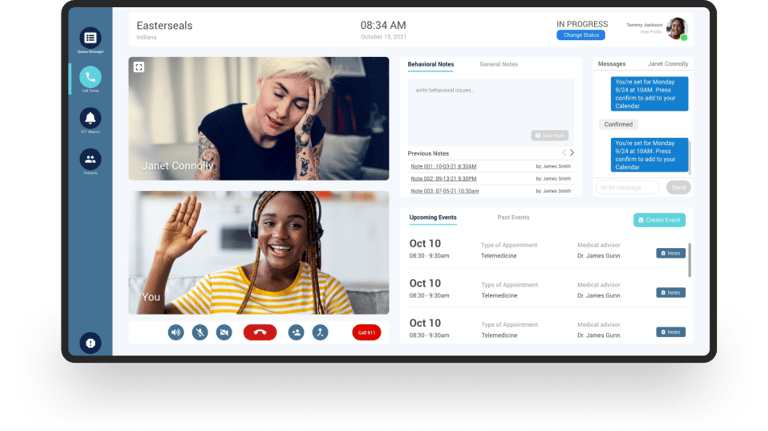Toggle the speaker volume button

176,333
